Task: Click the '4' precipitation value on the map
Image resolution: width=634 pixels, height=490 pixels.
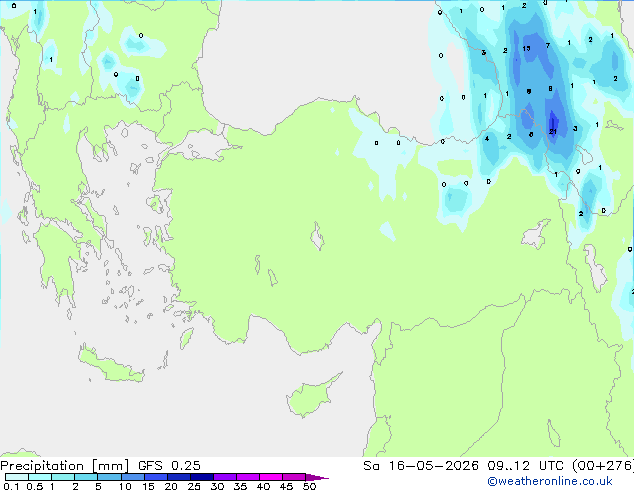Action: [x=487, y=139]
